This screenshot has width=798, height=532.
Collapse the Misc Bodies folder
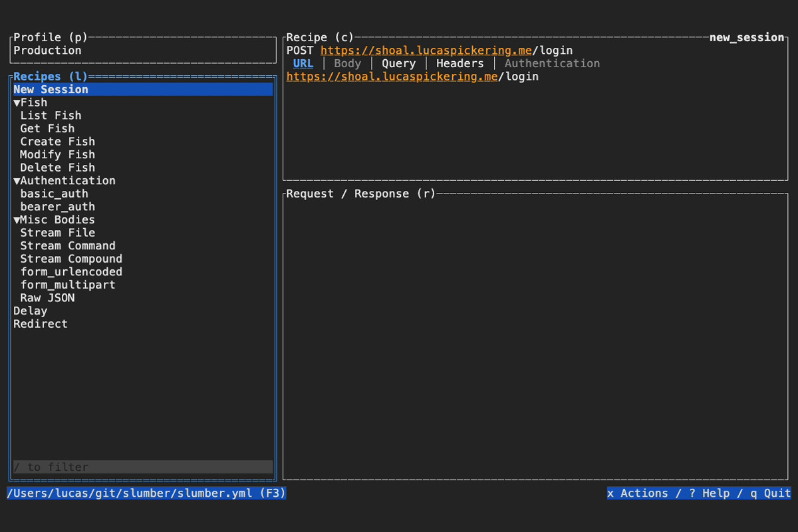click(x=17, y=220)
